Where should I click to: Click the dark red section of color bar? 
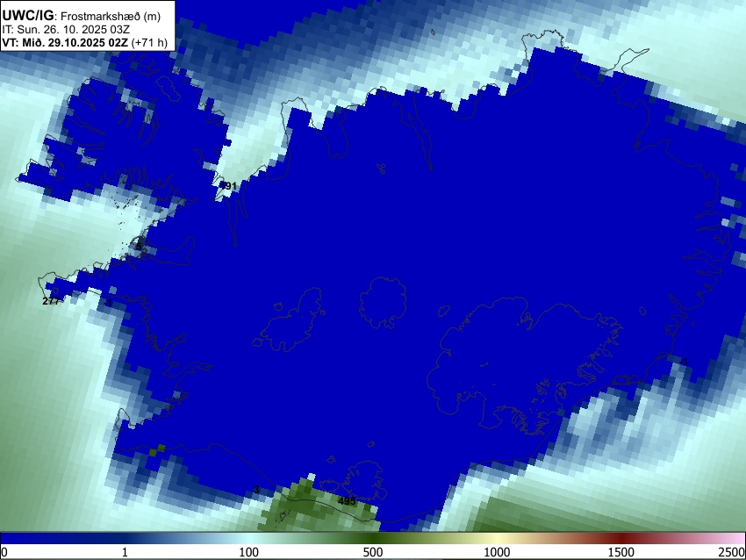pyautogui.click(x=621, y=538)
